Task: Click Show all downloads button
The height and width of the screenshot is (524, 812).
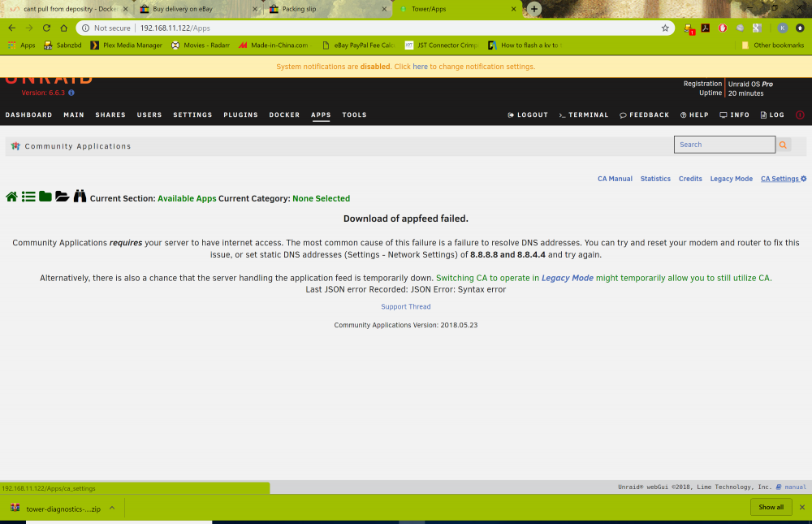Action: pyautogui.click(x=771, y=508)
